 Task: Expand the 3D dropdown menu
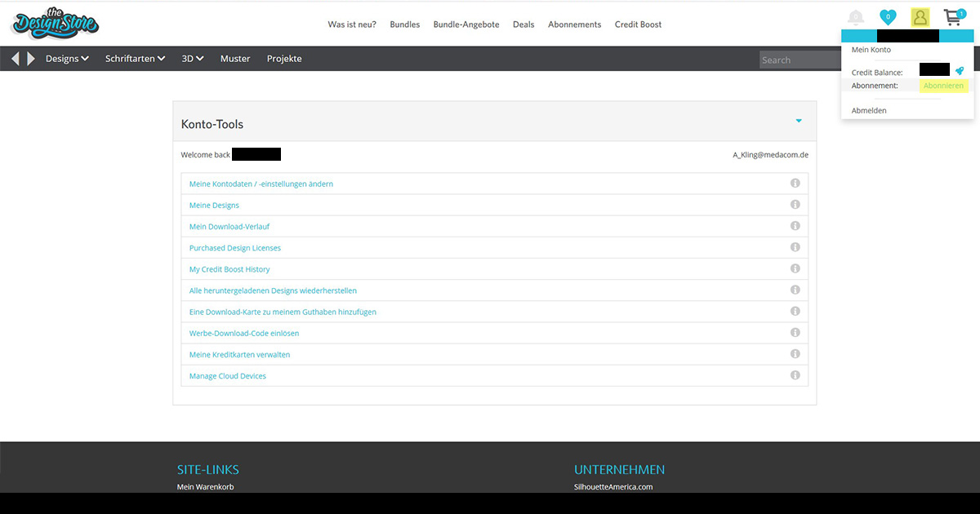(x=193, y=59)
